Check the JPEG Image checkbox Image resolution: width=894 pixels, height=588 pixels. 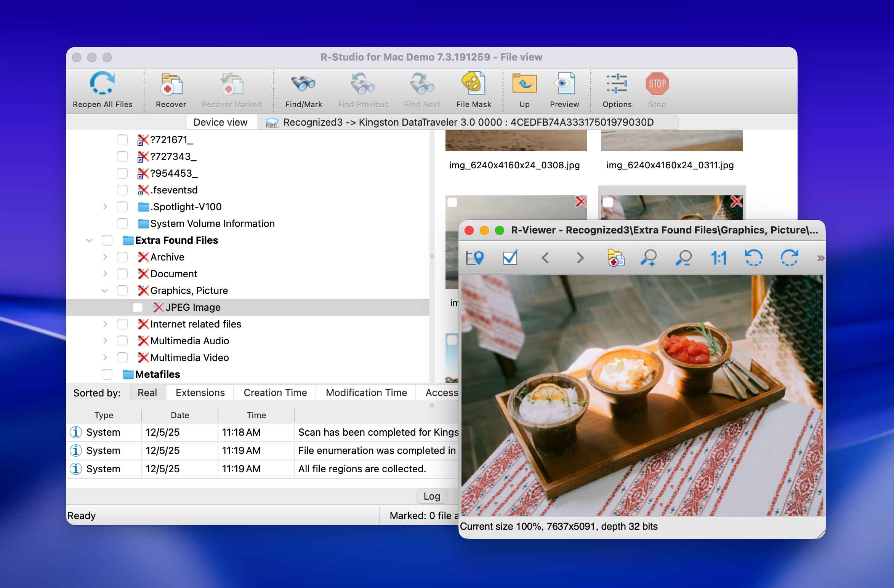click(137, 307)
